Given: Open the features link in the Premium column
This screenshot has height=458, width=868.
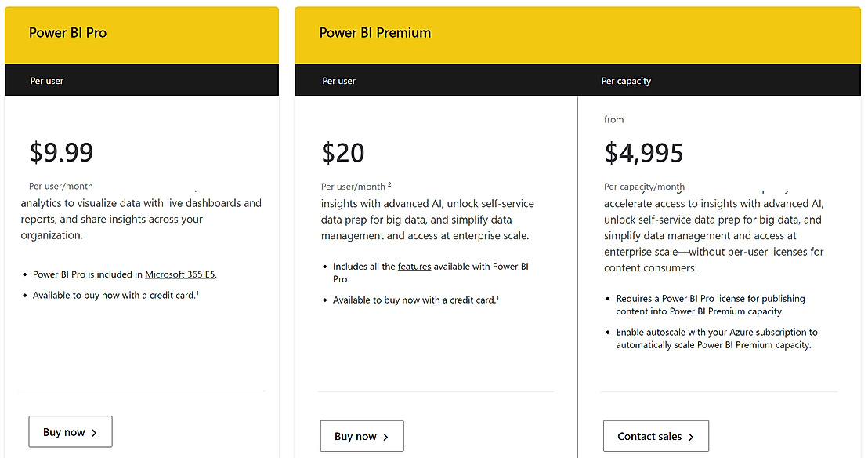Looking at the screenshot, I should (414, 266).
